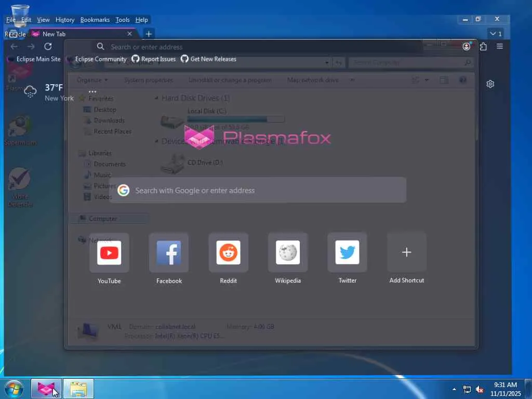This screenshot has width=532, height=399.
Task: Select the Supermium desktop shortcut
Action: (20, 130)
